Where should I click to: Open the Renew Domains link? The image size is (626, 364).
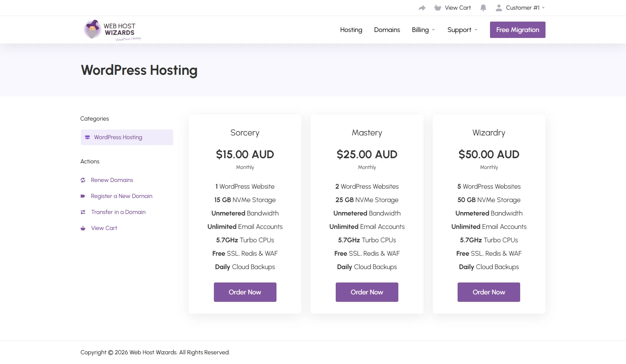pyautogui.click(x=112, y=180)
